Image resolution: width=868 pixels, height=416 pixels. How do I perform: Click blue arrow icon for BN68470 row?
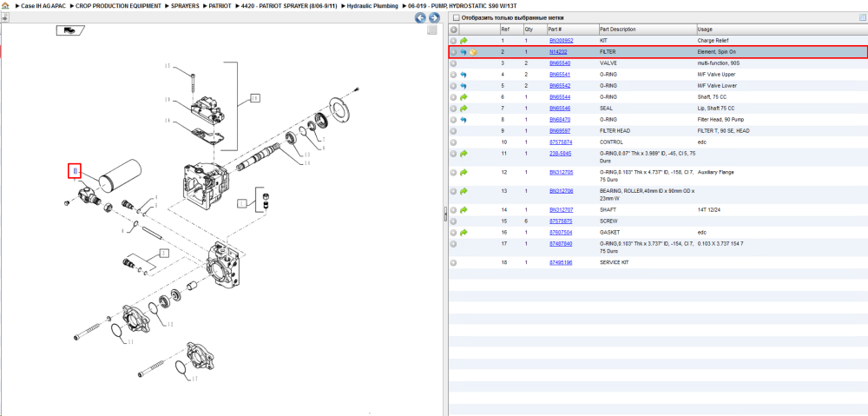pos(464,120)
